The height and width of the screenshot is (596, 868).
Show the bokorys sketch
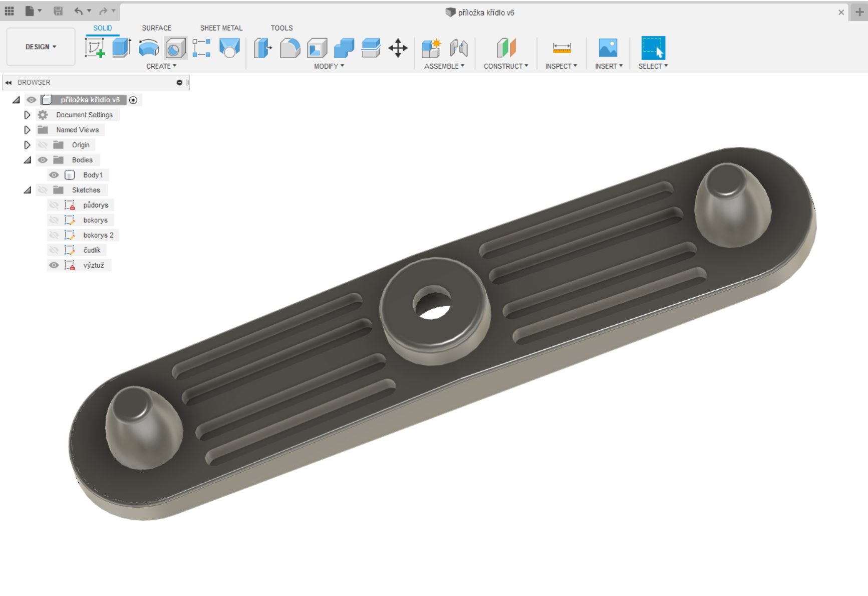[54, 220]
